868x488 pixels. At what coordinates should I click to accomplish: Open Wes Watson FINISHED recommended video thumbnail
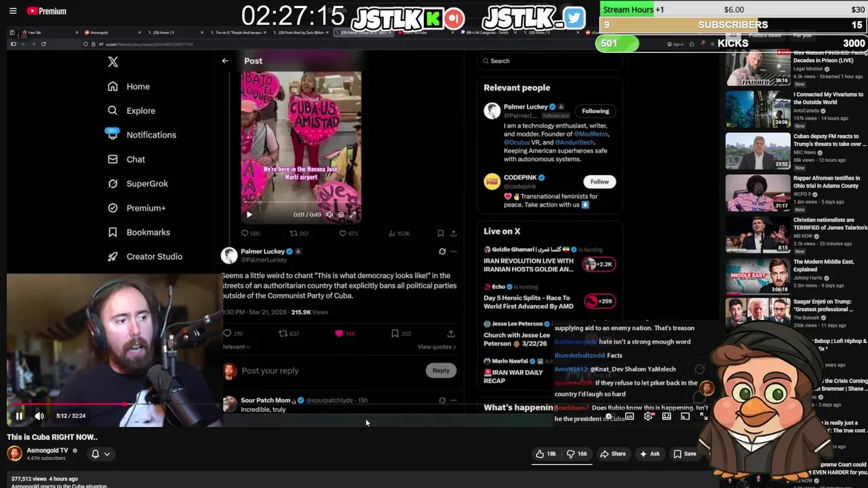tap(757, 67)
